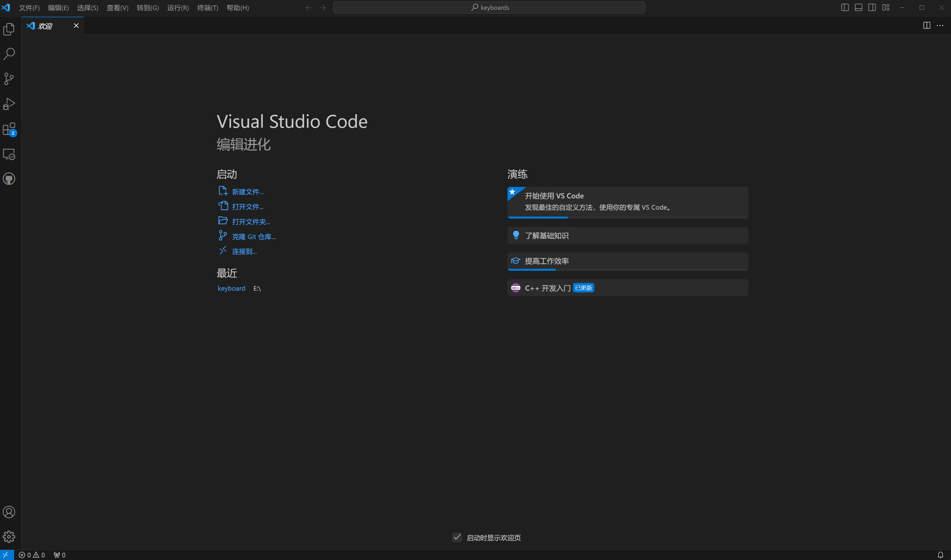Click the 克隆 Git 仓库... link
951x560 pixels.
[254, 237]
